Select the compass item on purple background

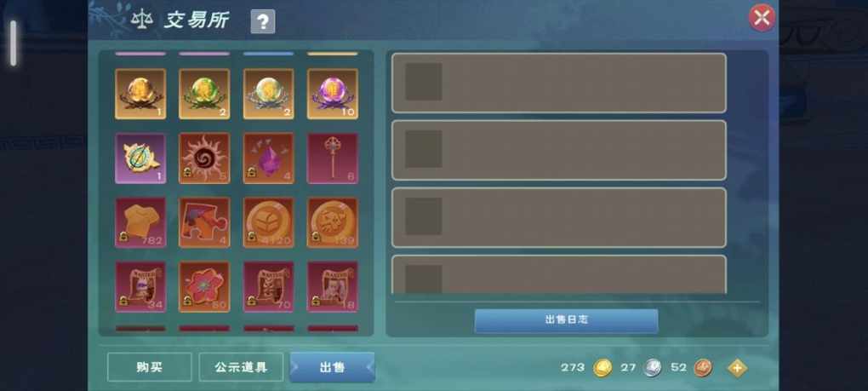(x=140, y=158)
